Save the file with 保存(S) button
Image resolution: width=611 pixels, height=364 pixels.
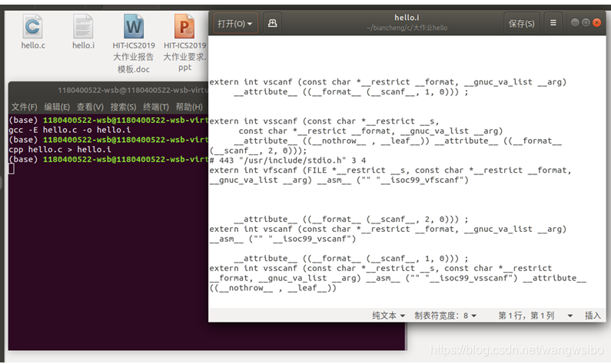(x=521, y=23)
